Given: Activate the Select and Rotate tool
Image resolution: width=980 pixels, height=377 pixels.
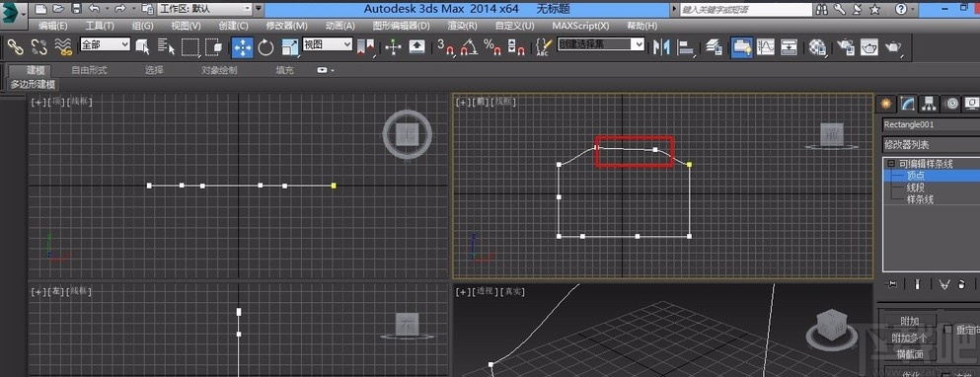Looking at the screenshot, I should [x=266, y=47].
